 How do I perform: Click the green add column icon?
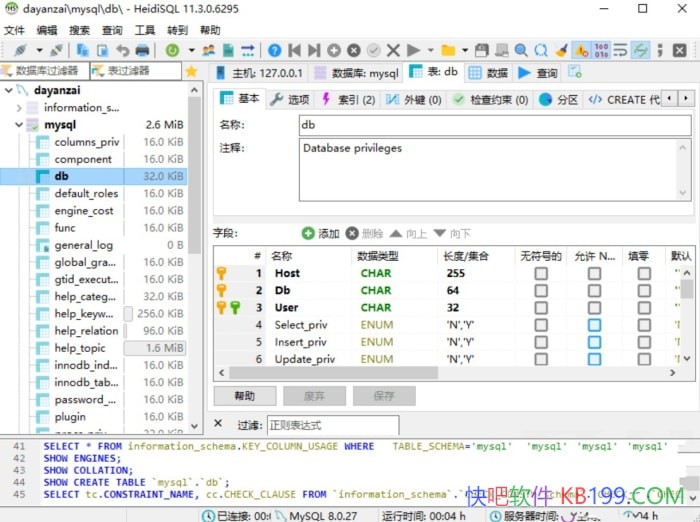pyautogui.click(x=308, y=233)
